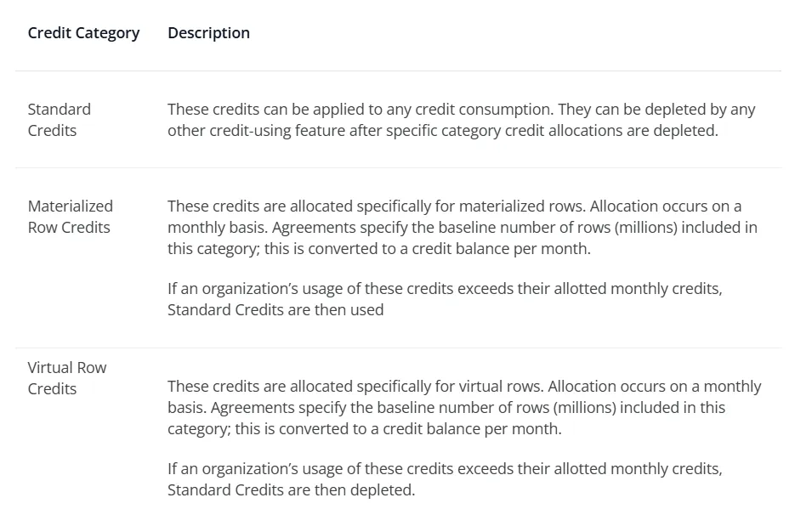The image size is (812, 526).
Task: Click 'other credit-using feature' line in Standard row
Action: pyautogui.click(x=443, y=131)
